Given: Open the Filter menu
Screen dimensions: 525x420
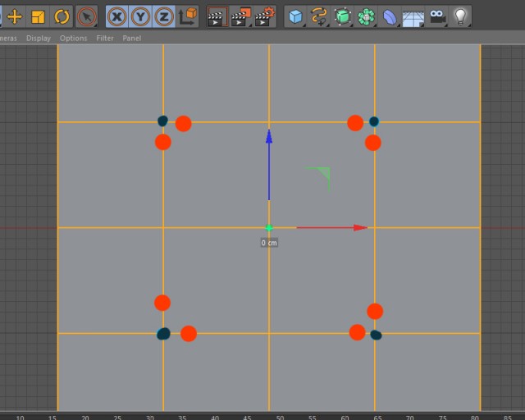Looking at the screenshot, I should click(x=105, y=39).
